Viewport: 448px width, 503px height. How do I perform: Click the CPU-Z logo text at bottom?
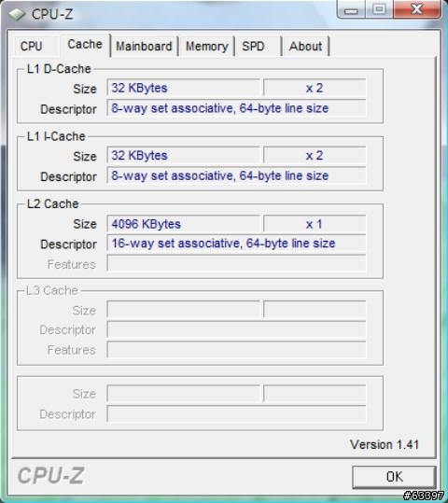pos(50,476)
